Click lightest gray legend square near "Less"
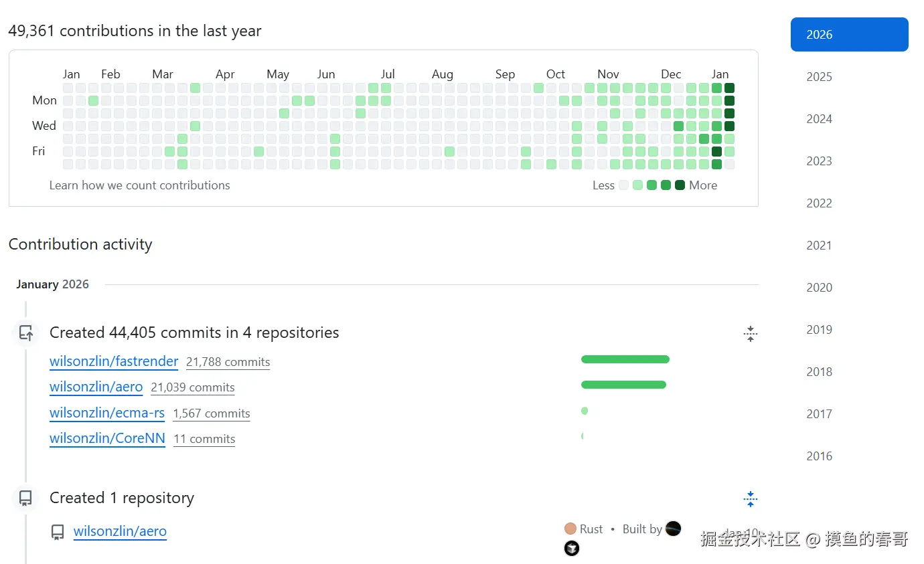Viewport: 924px width, 564px height. 623,185
